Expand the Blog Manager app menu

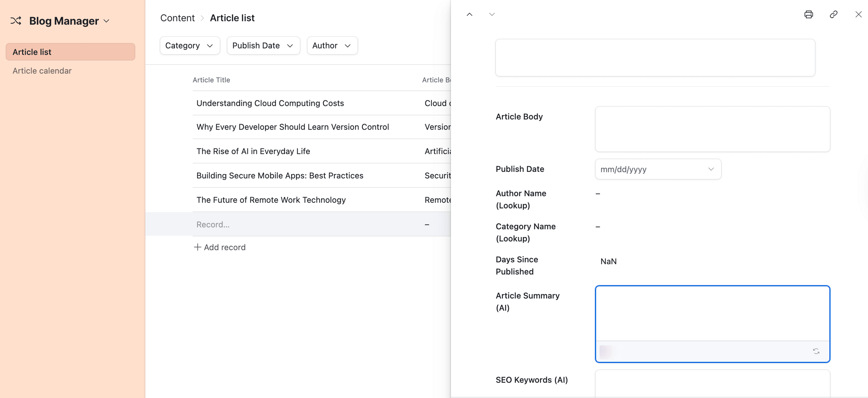click(107, 21)
